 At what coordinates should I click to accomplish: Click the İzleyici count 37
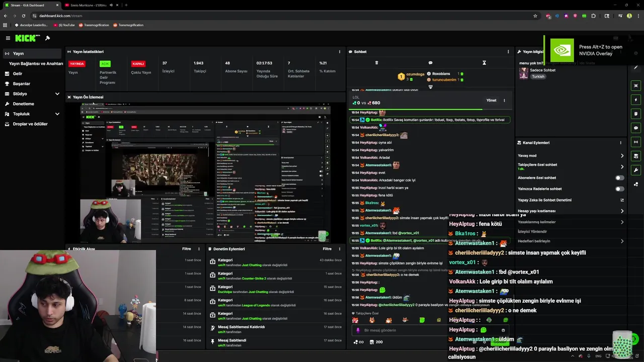165,63
